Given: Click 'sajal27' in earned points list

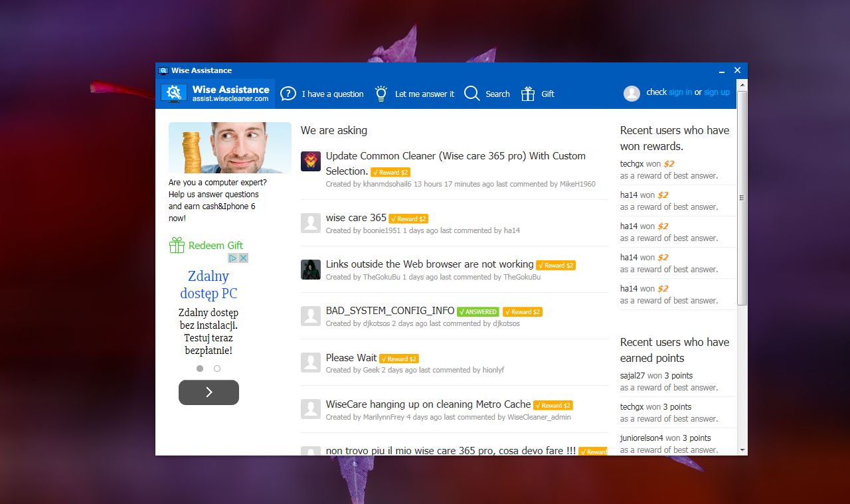Looking at the screenshot, I should pos(633,376).
